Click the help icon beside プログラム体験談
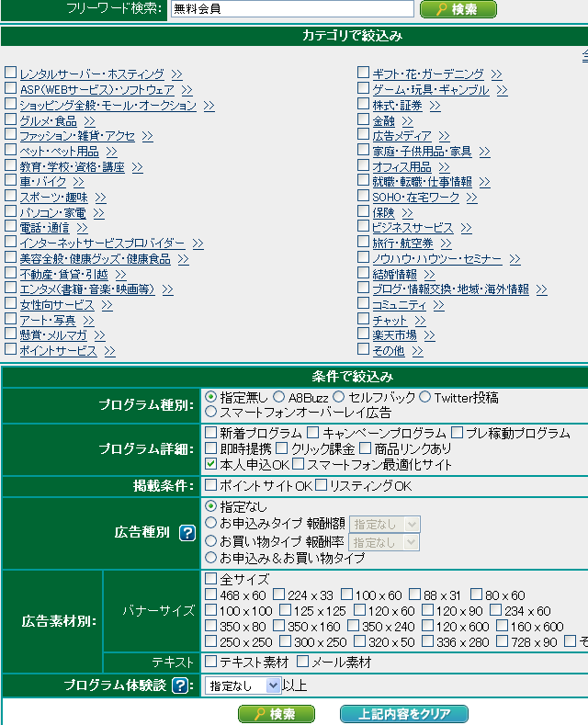The height and width of the screenshot is (725, 588). tap(180, 685)
